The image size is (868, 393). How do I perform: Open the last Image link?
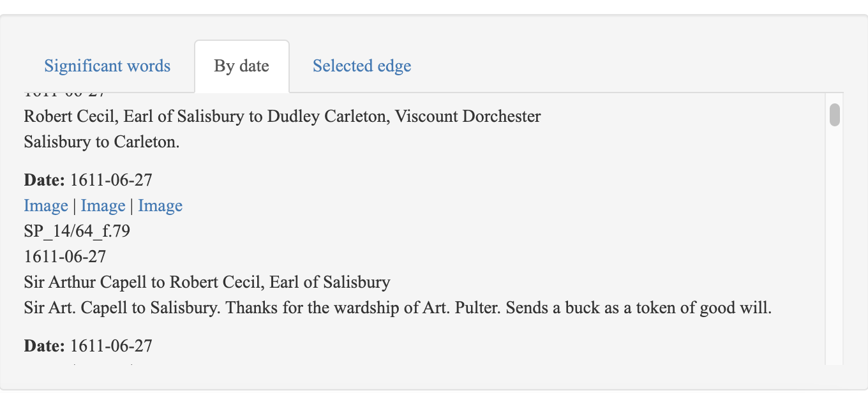pos(160,206)
